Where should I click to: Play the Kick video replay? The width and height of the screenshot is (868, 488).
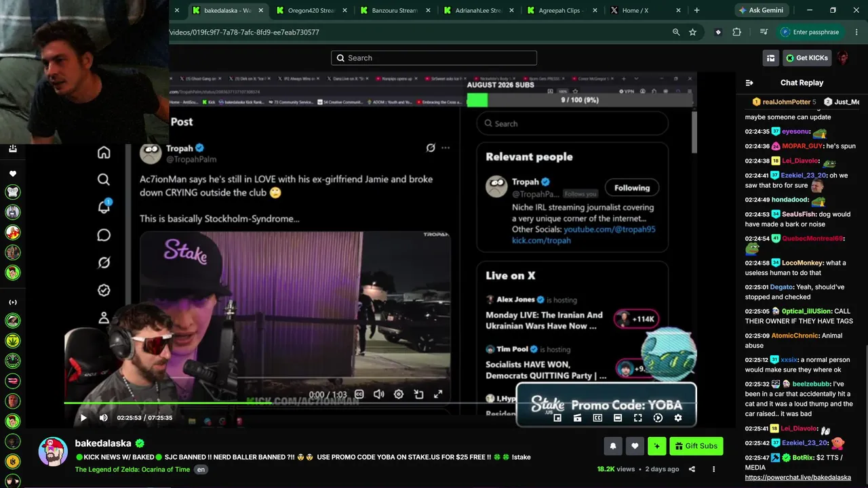click(x=83, y=418)
